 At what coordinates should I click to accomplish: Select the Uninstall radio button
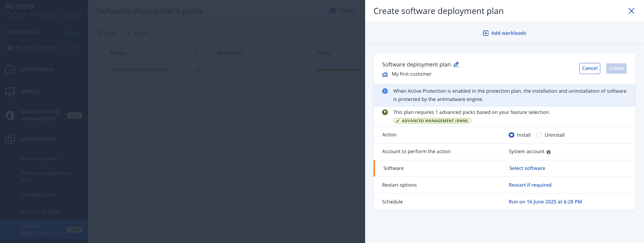pos(539,135)
